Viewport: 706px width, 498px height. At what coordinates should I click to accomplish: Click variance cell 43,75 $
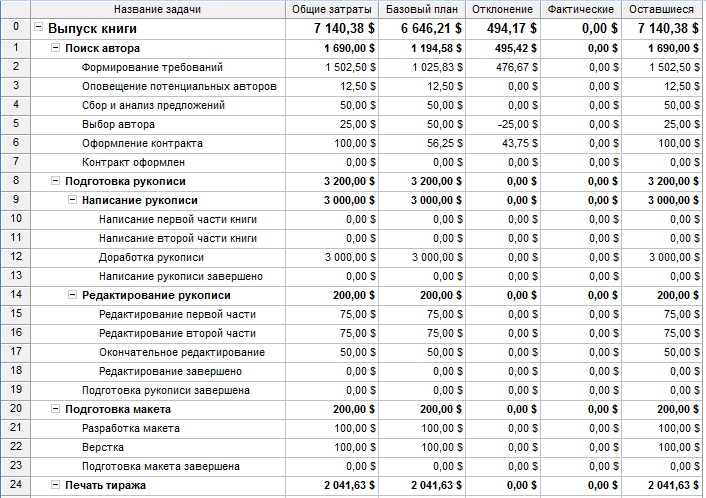coord(502,143)
